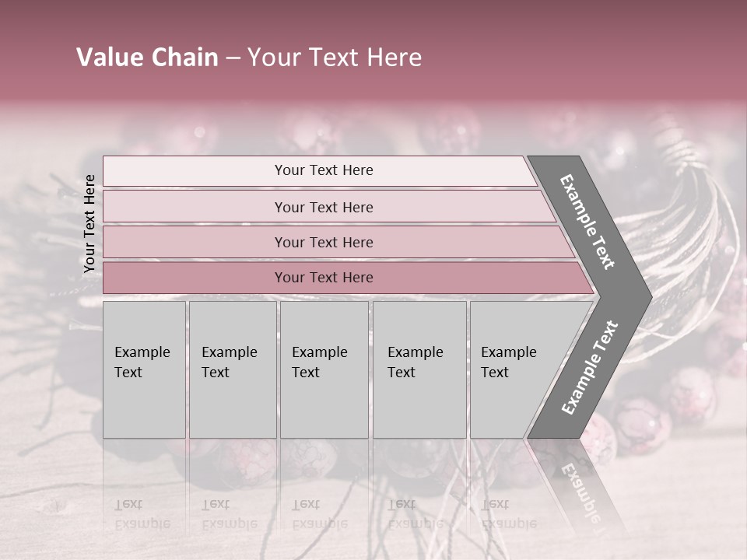Select the top lightest "Your Text Here" bar
The height and width of the screenshot is (560, 747).
(323, 171)
